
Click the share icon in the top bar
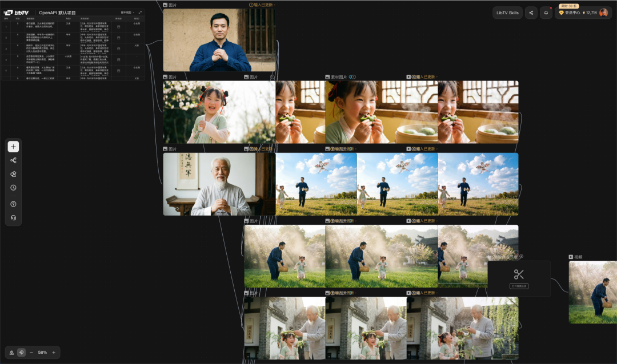(532, 13)
